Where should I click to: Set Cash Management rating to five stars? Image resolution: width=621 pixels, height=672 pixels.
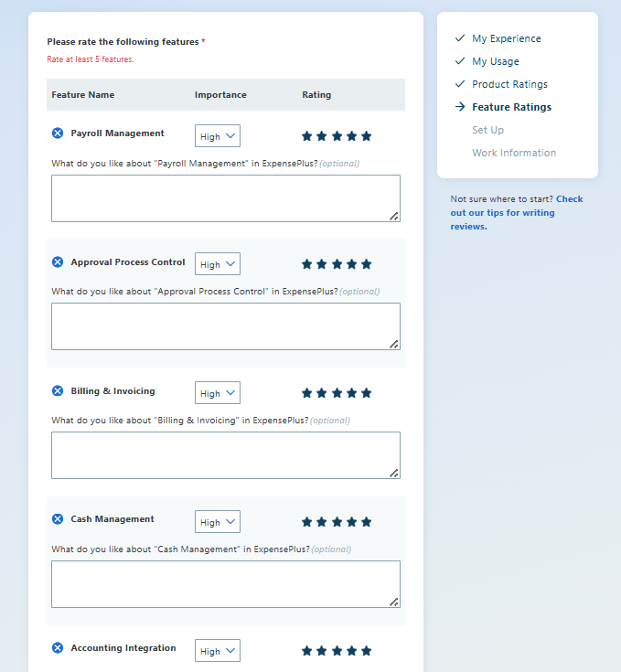coord(367,522)
